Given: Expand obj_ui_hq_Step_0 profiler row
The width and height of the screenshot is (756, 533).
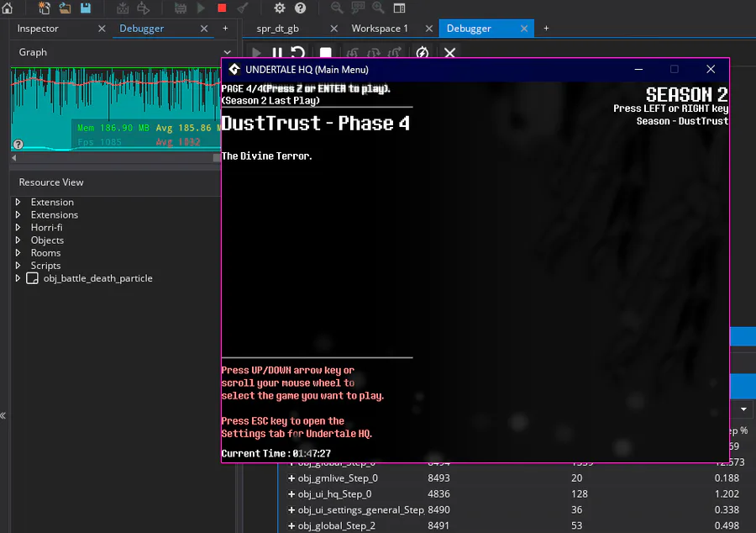Looking at the screenshot, I should [291, 494].
